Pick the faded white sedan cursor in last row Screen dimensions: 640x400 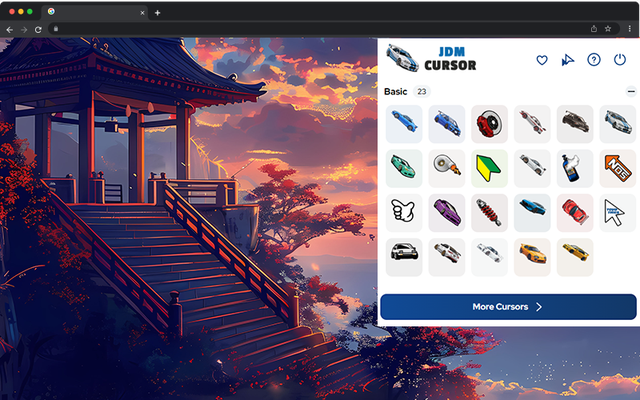coord(489,257)
